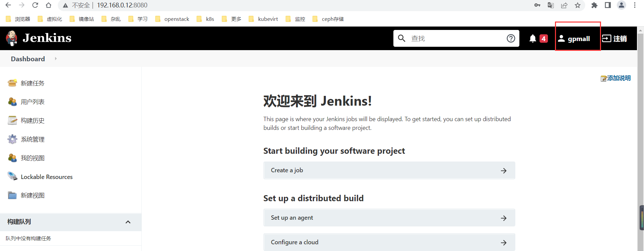Select 系统管理 in the sidebar
This screenshot has height=251, width=644.
coord(33,139)
